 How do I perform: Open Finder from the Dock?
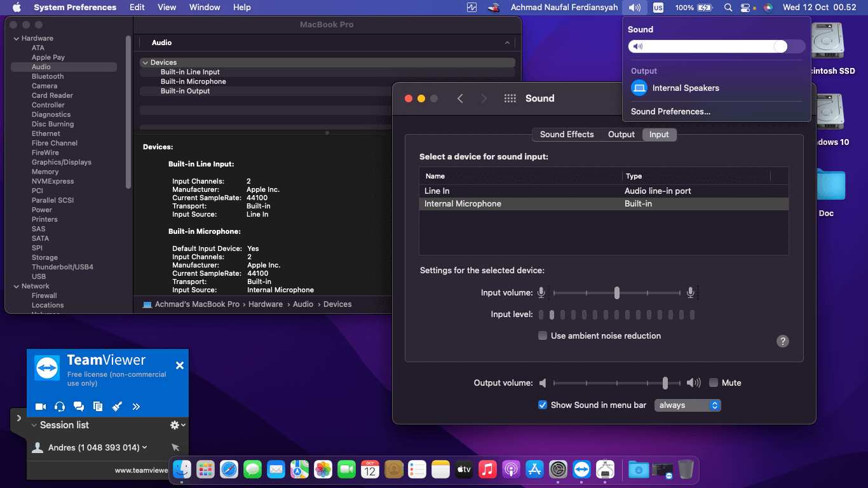coord(182,470)
